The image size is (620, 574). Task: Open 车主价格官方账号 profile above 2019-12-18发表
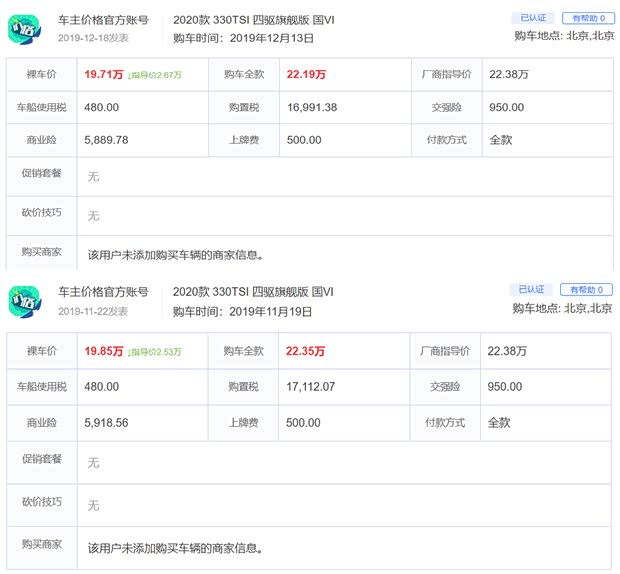[x=103, y=20]
